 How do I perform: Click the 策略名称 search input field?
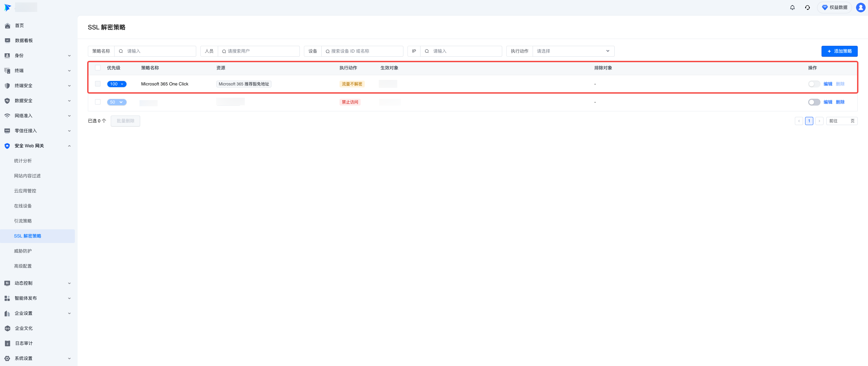[159, 51]
